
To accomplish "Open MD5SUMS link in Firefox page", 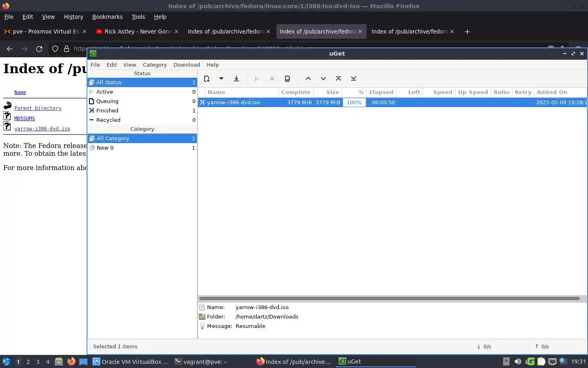I will (x=24, y=119).
